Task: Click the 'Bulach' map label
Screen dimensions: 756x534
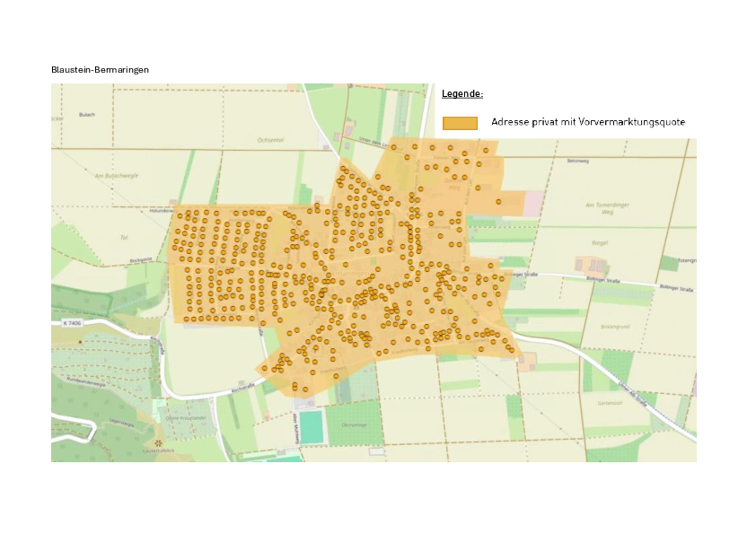Action: (87, 115)
